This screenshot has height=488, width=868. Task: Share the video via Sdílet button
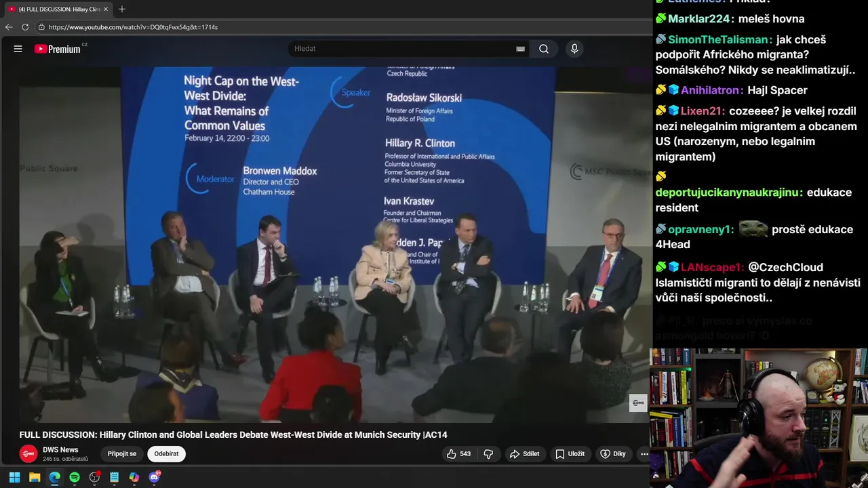(525, 454)
